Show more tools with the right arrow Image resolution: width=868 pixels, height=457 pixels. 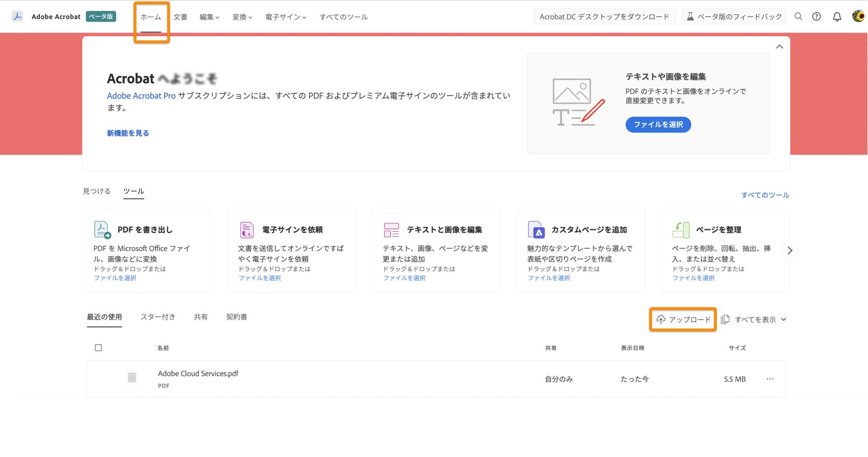tap(790, 250)
